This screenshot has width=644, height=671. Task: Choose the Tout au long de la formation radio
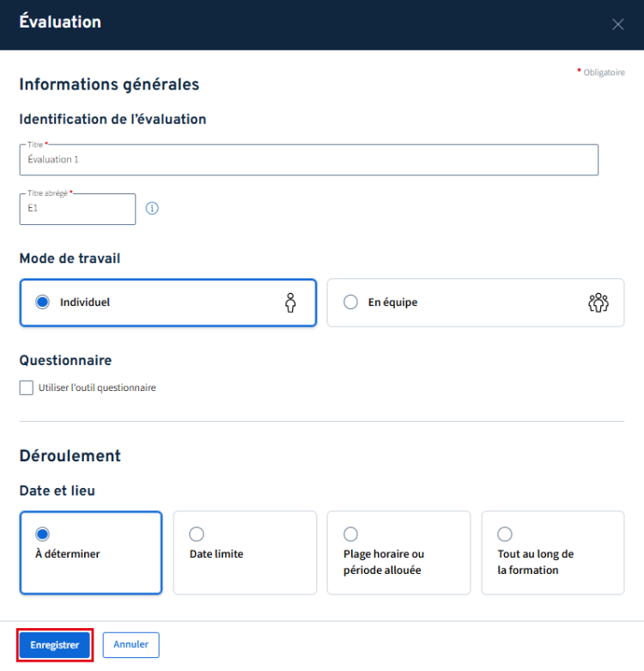pos(505,534)
